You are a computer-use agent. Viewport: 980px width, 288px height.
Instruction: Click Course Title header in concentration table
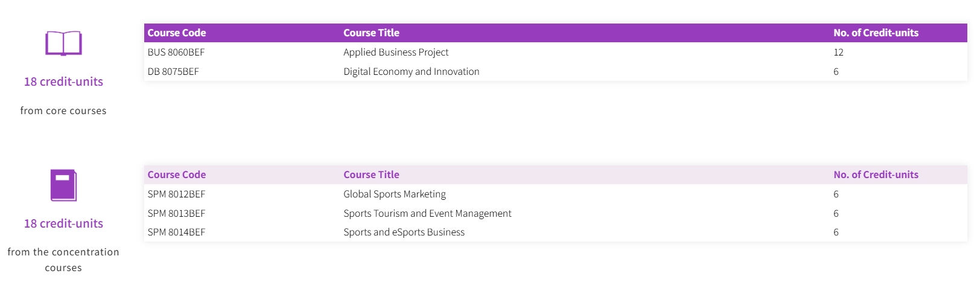tap(371, 175)
